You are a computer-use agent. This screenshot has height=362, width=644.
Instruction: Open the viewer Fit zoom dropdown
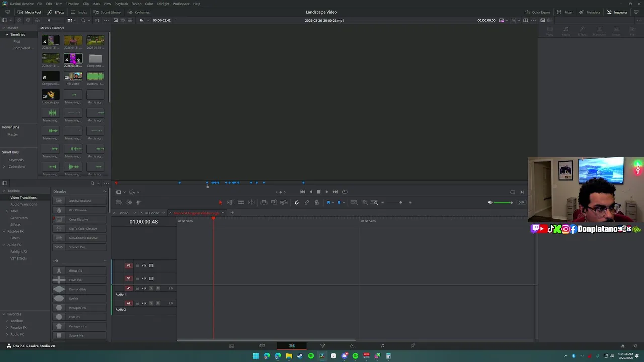point(143,20)
